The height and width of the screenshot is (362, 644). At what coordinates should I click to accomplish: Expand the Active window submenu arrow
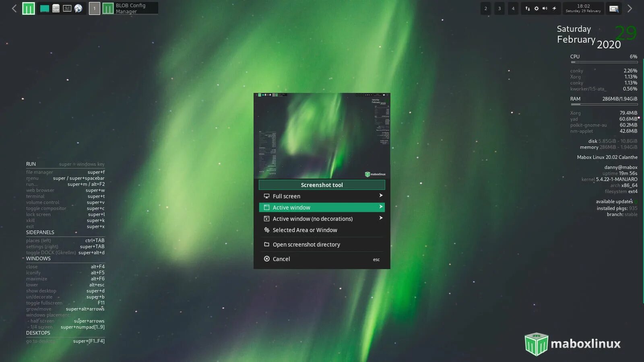pyautogui.click(x=381, y=207)
